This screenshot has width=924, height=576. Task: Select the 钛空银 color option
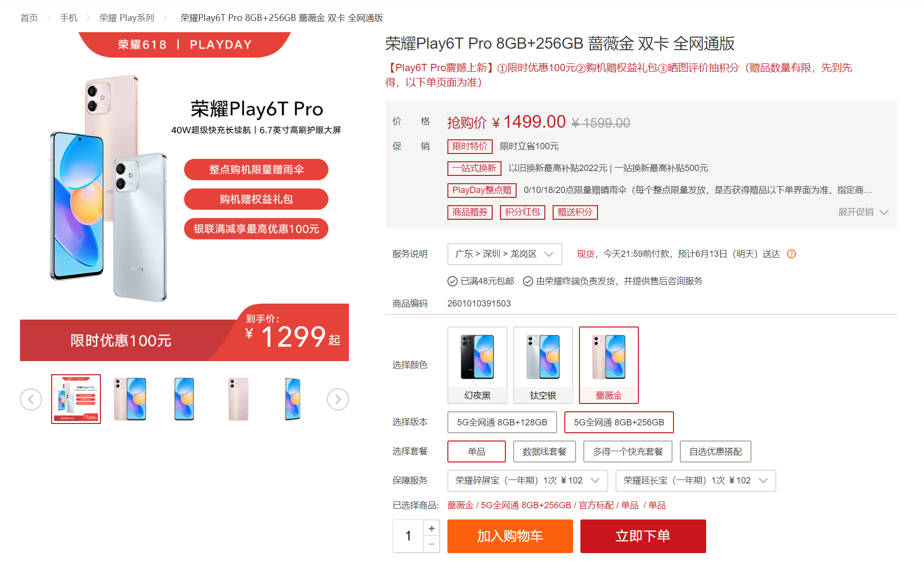coord(543,365)
